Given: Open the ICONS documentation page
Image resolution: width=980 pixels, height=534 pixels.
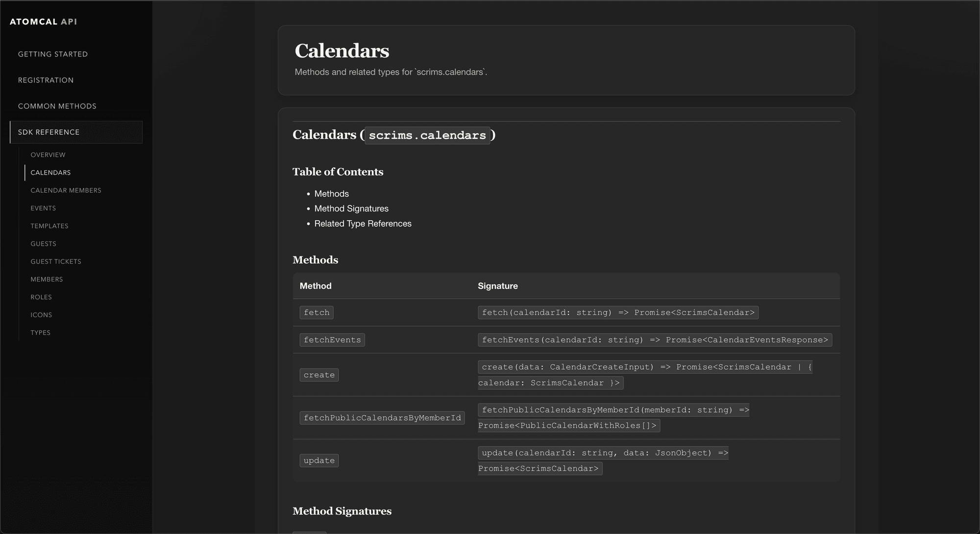Looking at the screenshot, I should (41, 314).
